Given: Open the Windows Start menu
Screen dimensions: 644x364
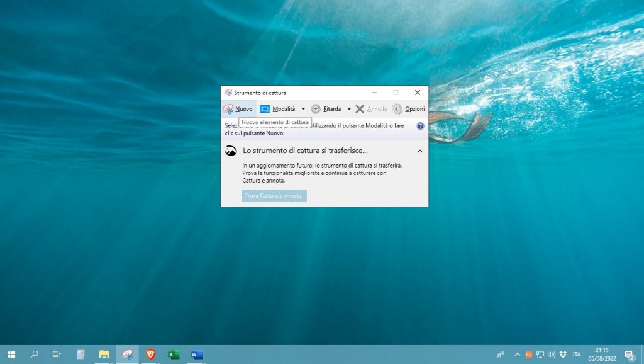Looking at the screenshot, I should pos(11,355).
